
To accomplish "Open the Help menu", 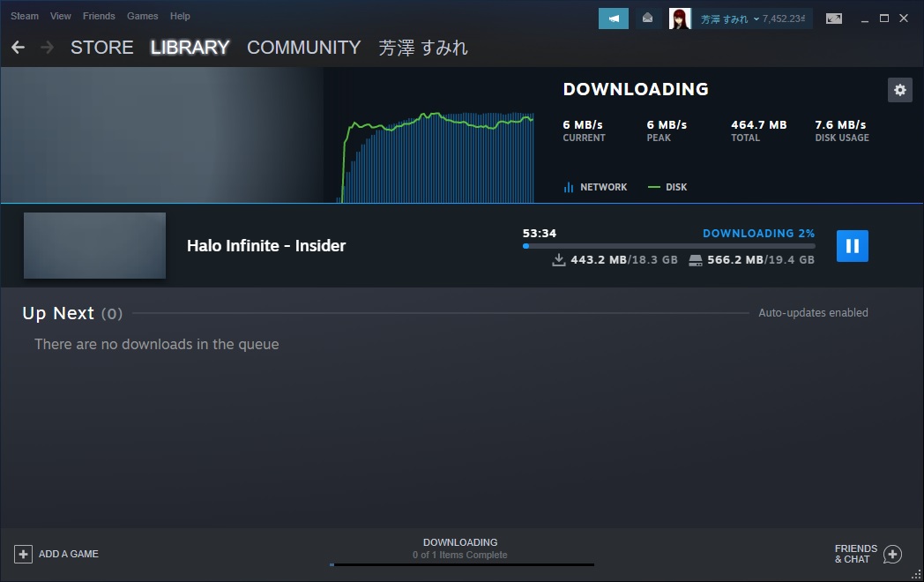I will [x=180, y=16].
